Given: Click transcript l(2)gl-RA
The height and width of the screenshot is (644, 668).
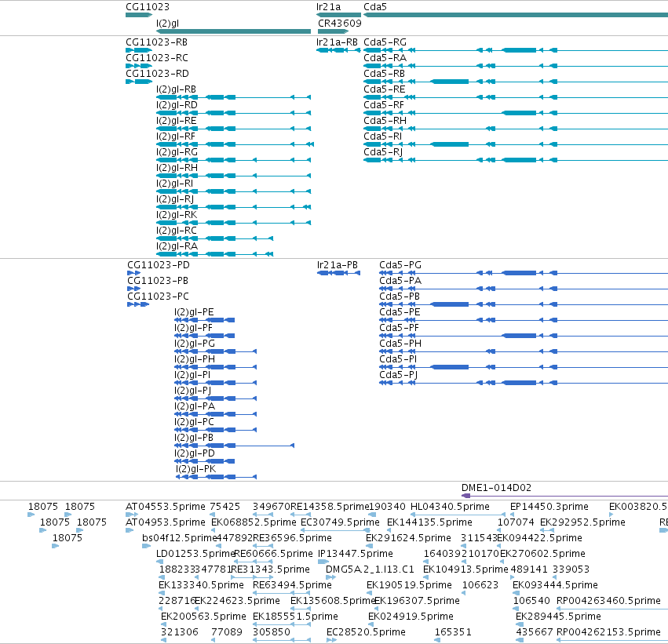Looking at the screenshot, I should tap(215, 254).
